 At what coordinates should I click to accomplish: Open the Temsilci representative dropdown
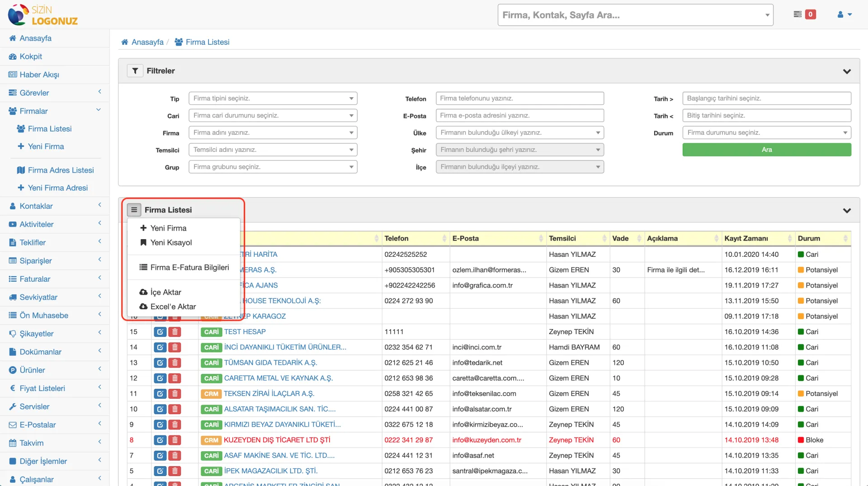click(x=273, y=150)
